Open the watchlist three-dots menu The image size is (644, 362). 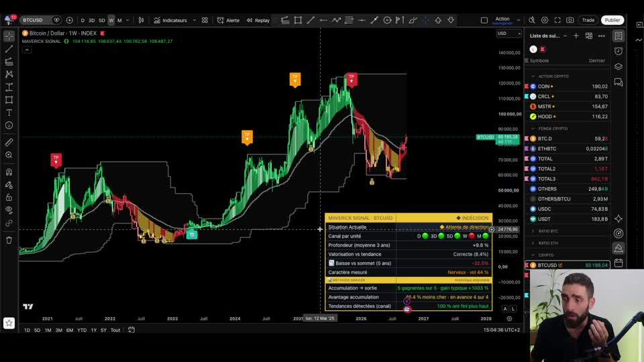pyautogui.click(x=602, y=36)
